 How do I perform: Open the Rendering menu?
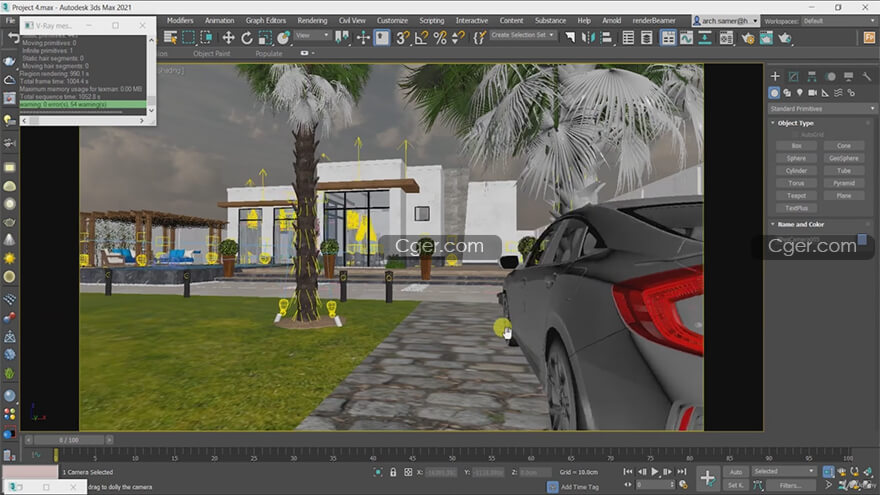pos(313,20)
